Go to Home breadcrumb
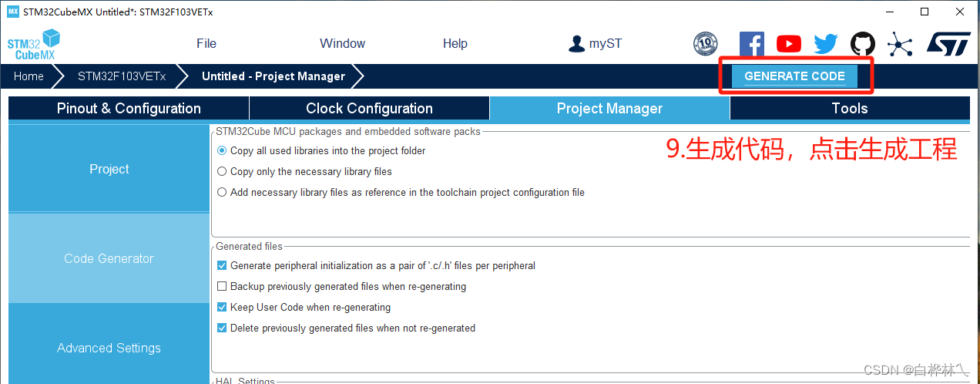 (29, 76)
